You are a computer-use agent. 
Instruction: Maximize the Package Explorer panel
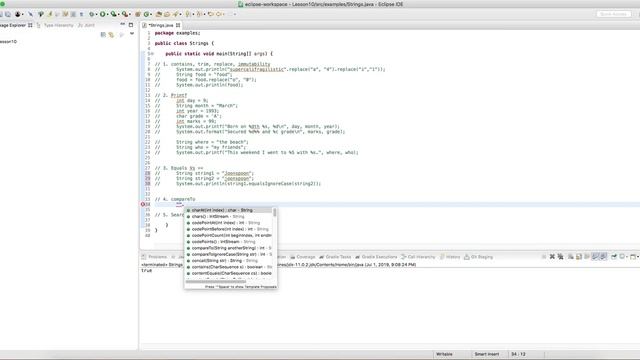coord(131,25)
